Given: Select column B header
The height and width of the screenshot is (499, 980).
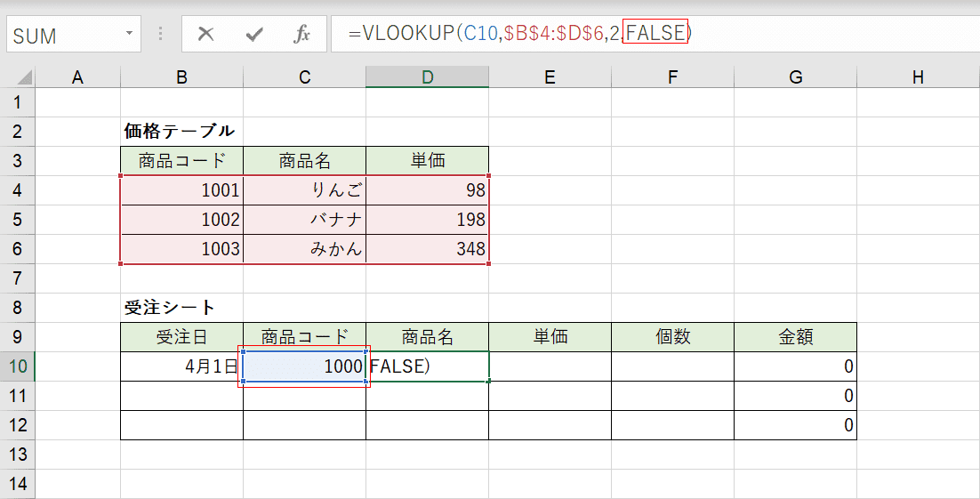Looking at the screenshot, I should point(182,76).
